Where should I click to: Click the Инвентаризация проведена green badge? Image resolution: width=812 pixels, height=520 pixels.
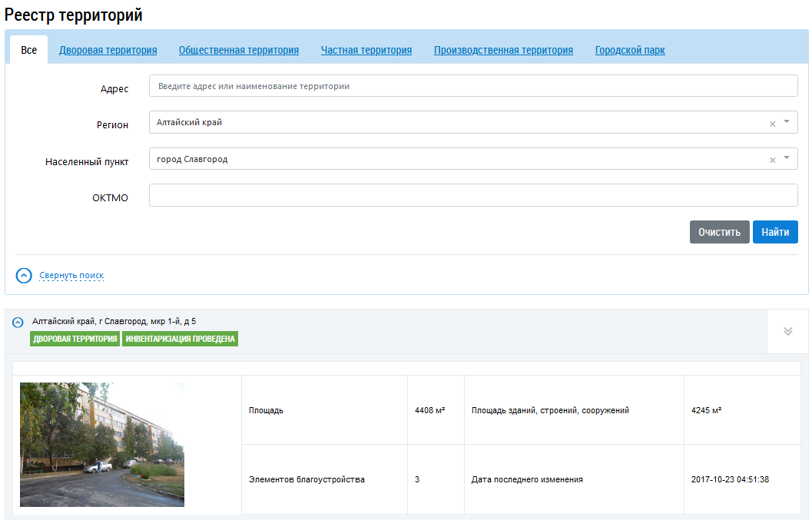[x=180, y=339]
